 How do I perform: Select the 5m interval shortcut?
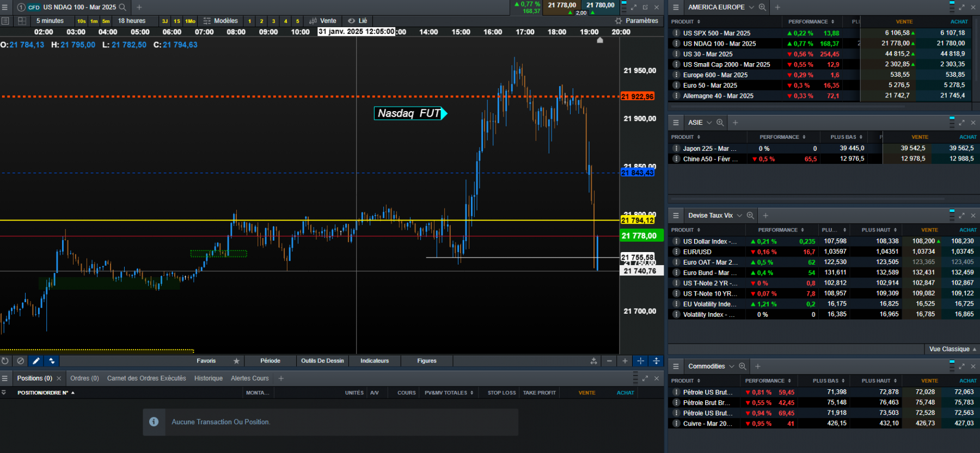(x=106, y=21)
